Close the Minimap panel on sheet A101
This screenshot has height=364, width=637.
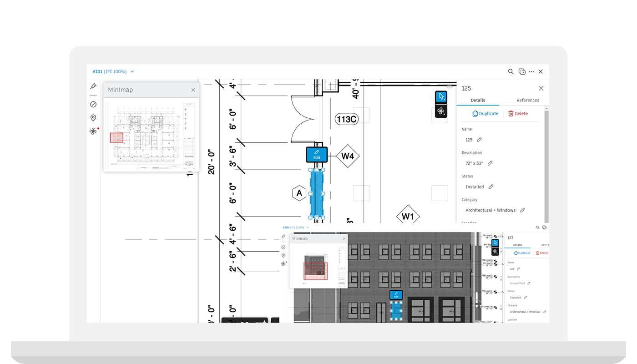point(193,90)
